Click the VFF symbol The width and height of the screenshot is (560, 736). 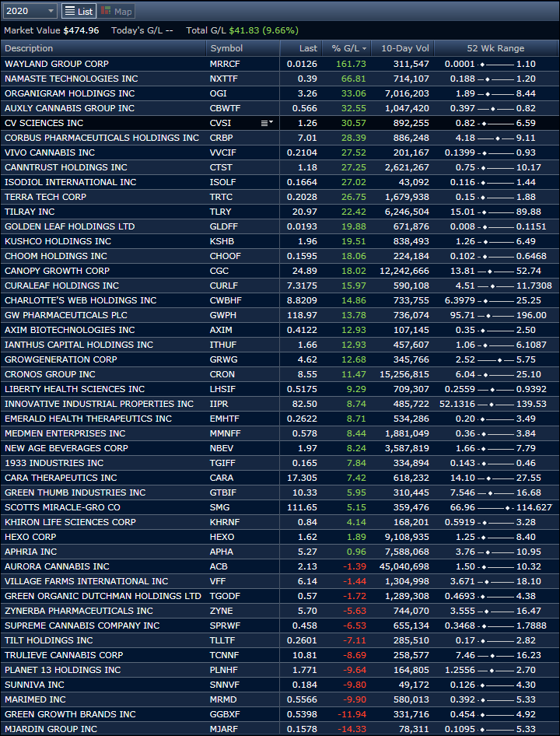(219, 582)
